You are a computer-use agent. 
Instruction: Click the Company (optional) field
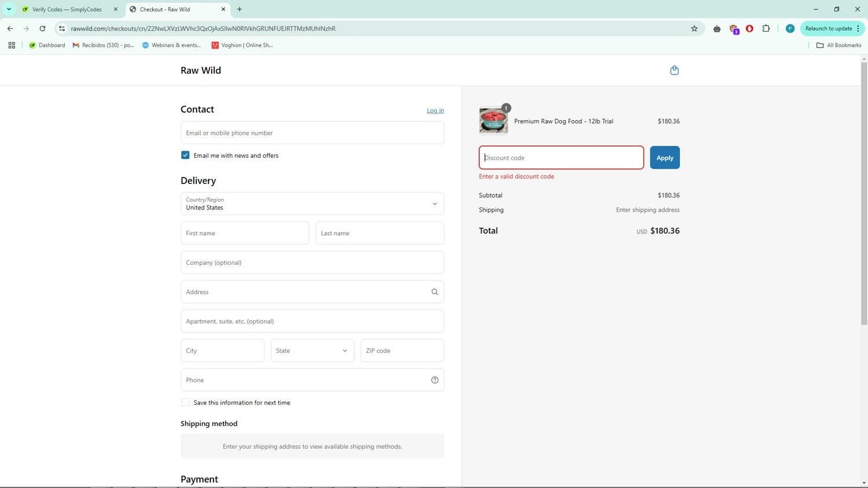tap(312, 263)
